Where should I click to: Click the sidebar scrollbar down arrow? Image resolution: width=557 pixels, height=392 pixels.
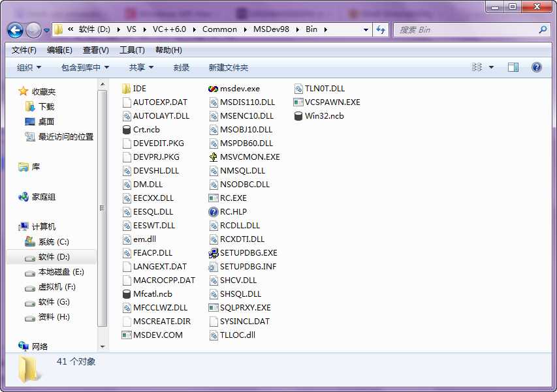pos(103,346)
